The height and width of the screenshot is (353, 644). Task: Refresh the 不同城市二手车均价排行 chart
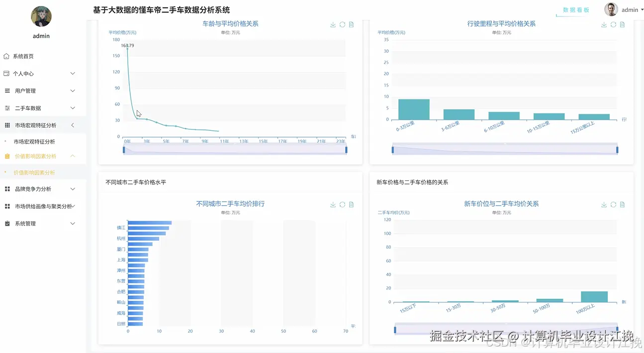[342, 205]
